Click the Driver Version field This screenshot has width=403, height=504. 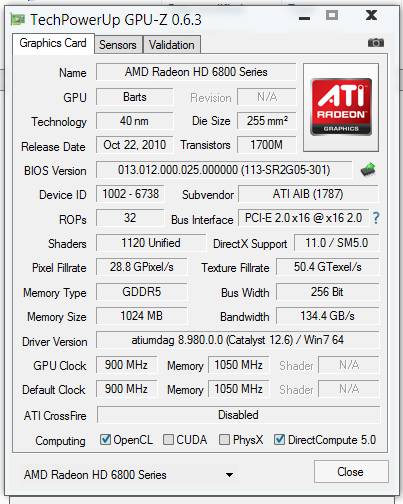point(238,340)
